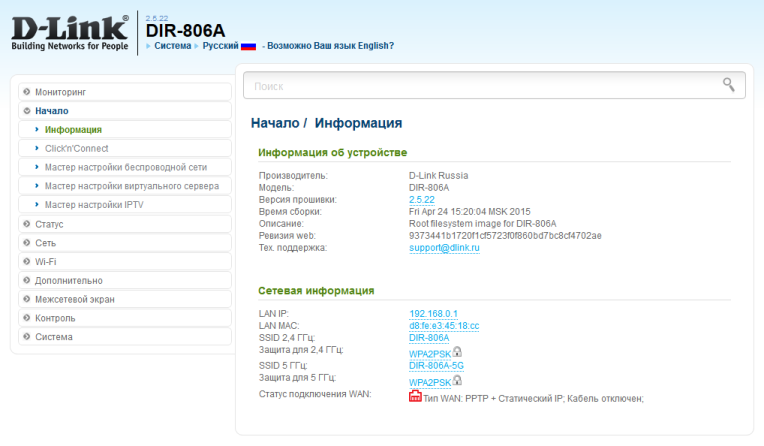Click the 'Сетевая информация' section heading
Viewport: 764px width, 446px height.
click(x=316, y=291)
